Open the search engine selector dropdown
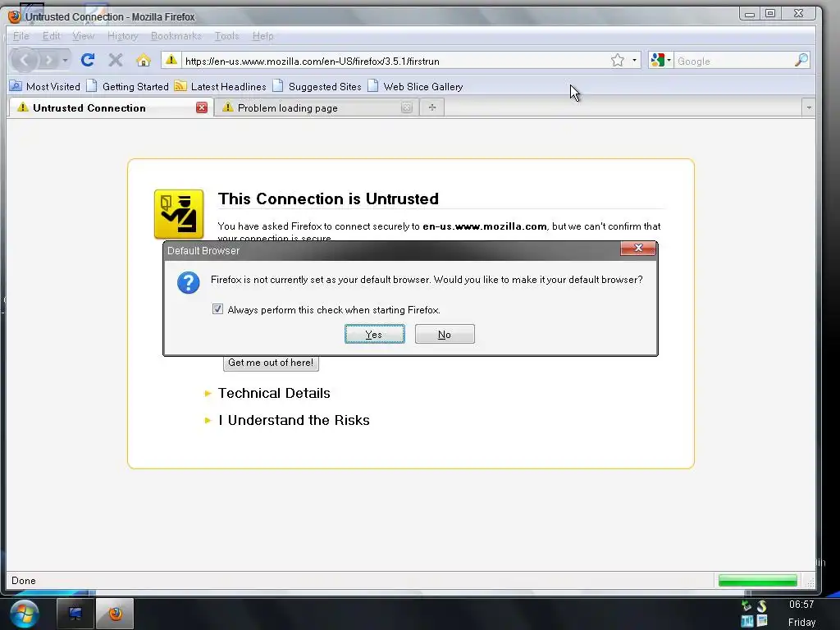Image resolution: width=840 pixels, height=630 pixels. tap(660, 60)
